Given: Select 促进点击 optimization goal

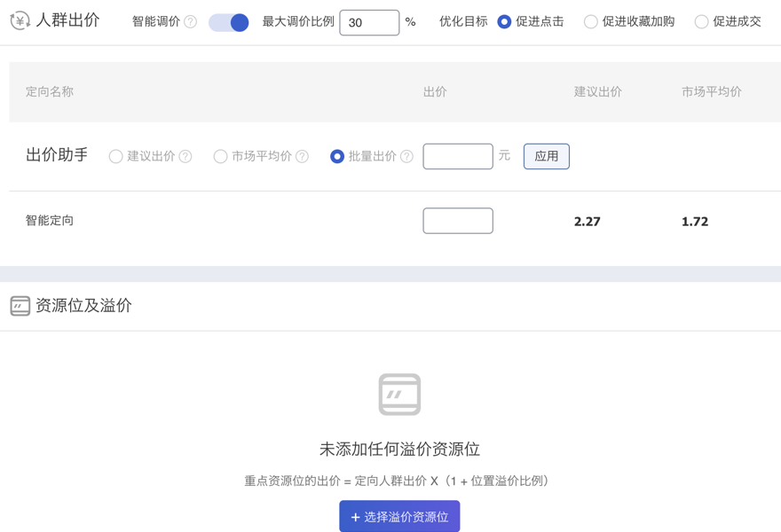Looking at the screenshot, I should (x=504, y=22).
